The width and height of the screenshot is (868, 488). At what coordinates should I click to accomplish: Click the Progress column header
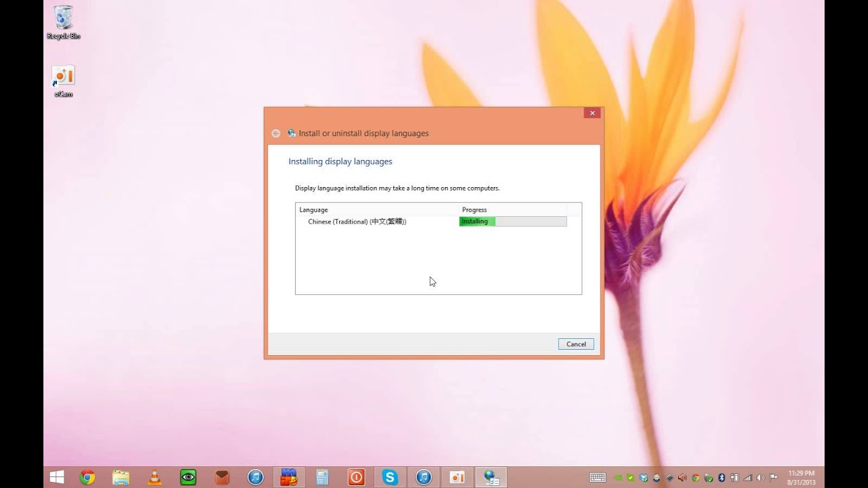pyautogui.click(x=513, y=209)
